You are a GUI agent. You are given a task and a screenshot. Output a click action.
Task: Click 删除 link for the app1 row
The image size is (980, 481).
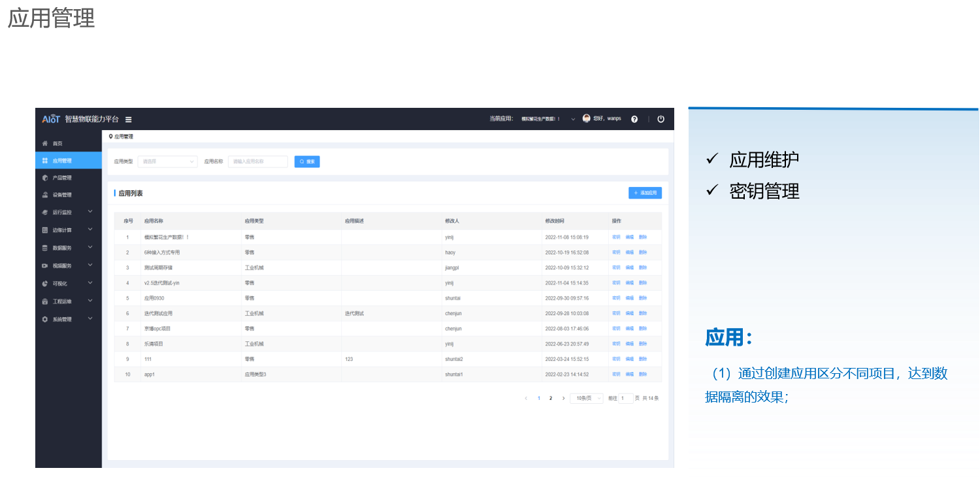click(x=643, y=374)
